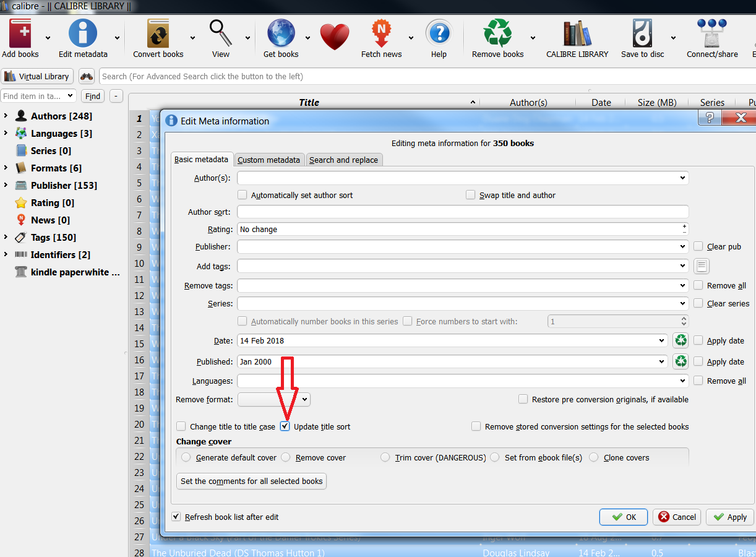Click the Save to disc icon
The image size is (756, 557).
[642, 33]
